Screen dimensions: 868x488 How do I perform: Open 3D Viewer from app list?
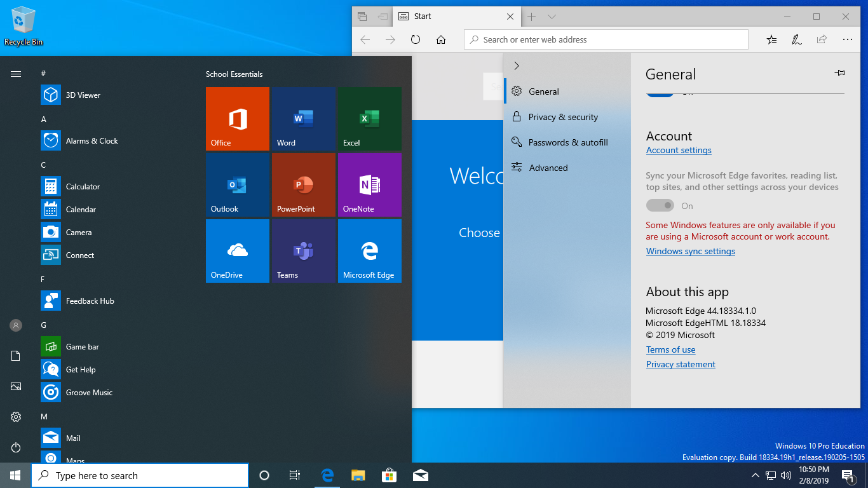[x=114, y=95]
